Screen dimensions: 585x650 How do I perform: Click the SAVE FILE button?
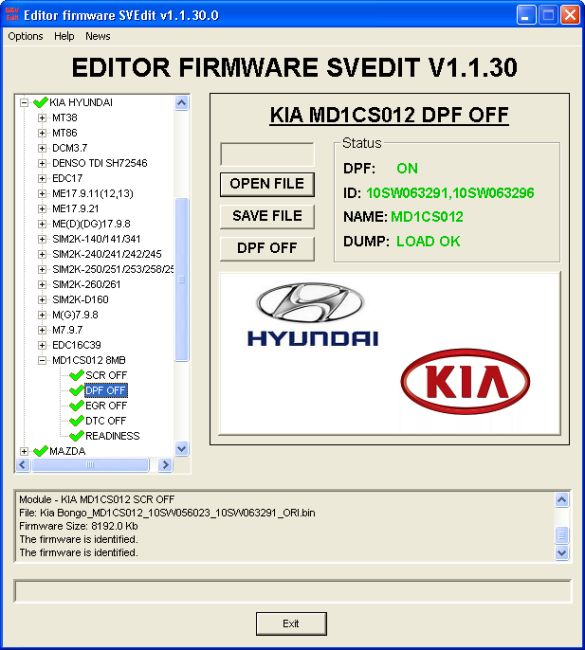(x=267, y=216)
